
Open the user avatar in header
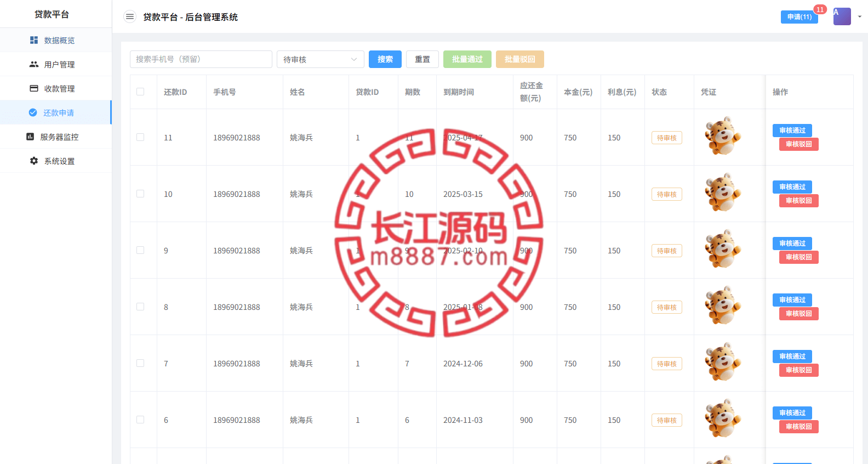(842, 16)
